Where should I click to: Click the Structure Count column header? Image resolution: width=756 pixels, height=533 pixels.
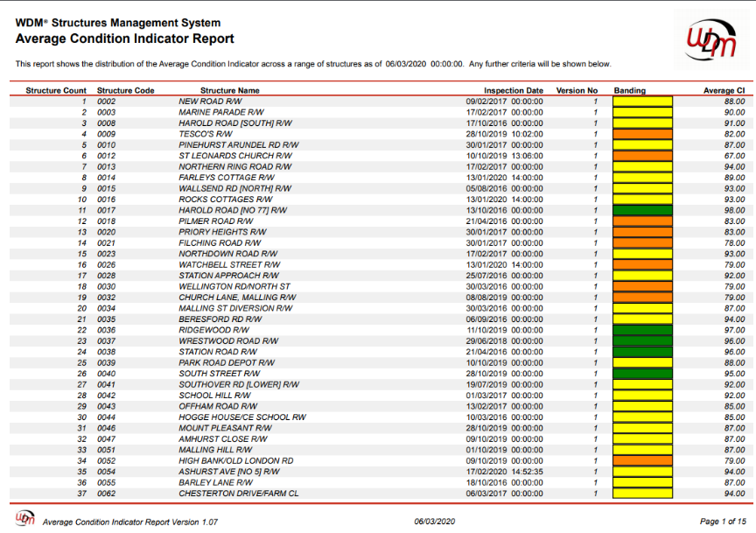pos(56,90)
